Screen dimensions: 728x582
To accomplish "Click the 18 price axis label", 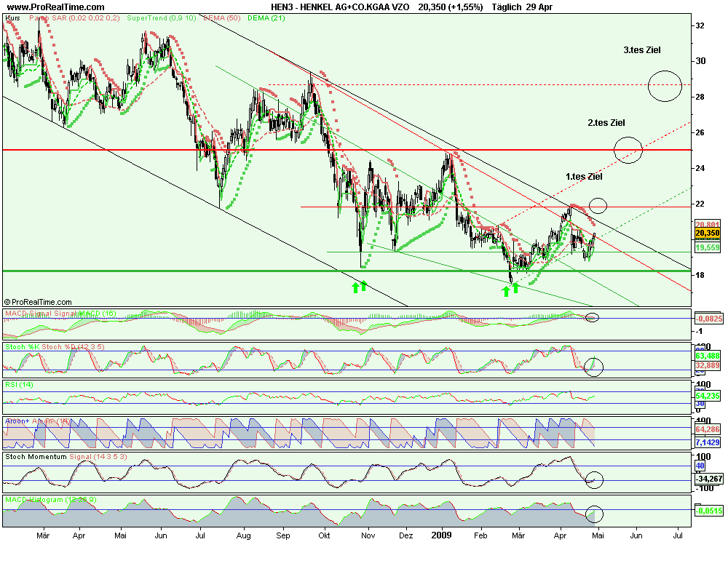I will click(x=700, y=275).
